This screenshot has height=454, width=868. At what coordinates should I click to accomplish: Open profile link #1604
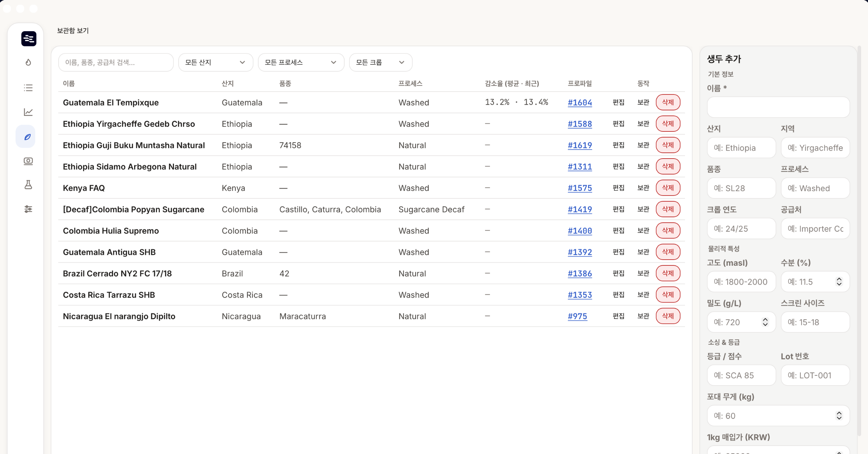click(x=580, y=102)
